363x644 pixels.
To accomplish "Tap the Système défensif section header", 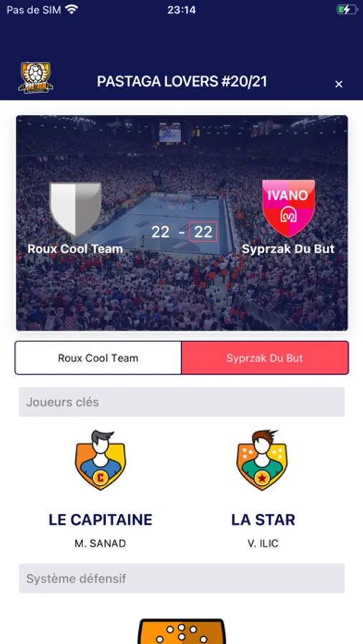I will point(182,578).
